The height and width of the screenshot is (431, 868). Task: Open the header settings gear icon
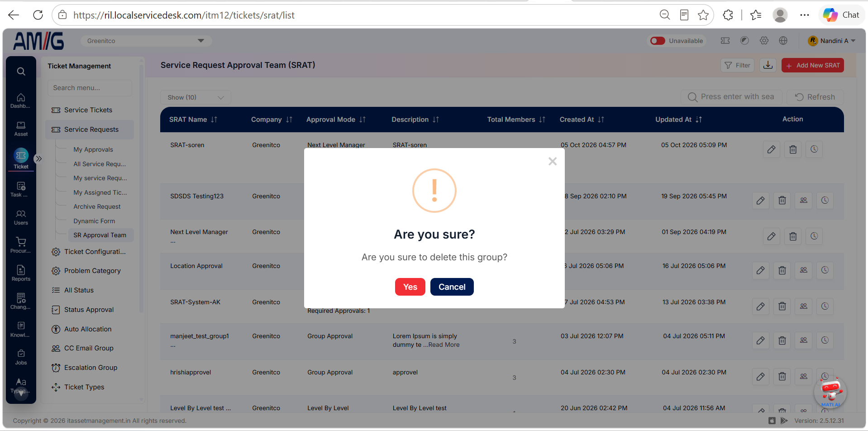[x=764, y=41]
